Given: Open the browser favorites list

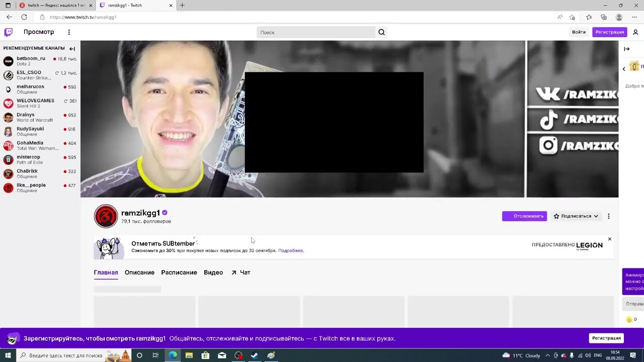Looking at the screenshot, I should tap(589, 17).
